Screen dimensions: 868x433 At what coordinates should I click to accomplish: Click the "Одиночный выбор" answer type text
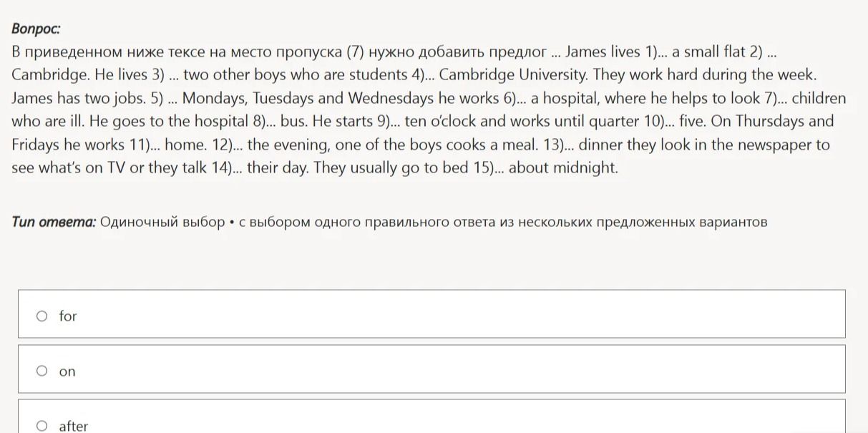tap(162, 222)
